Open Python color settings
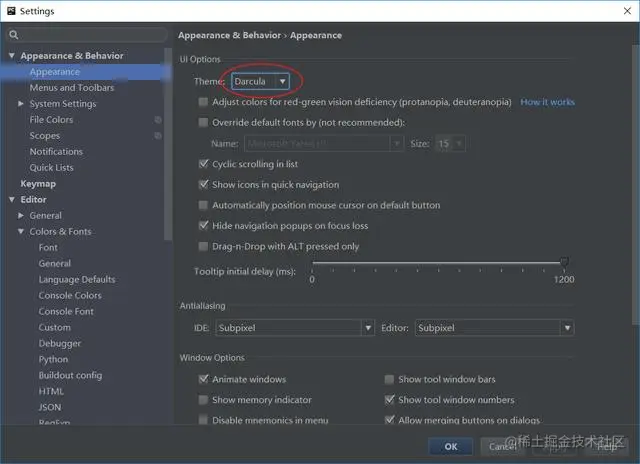Viewport: 640px width, 464px height. point(53,359)
